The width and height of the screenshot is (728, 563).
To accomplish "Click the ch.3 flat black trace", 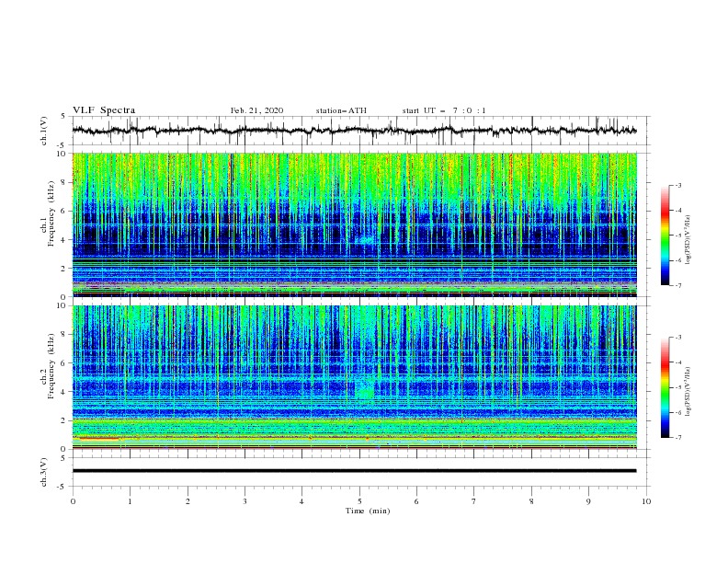I will [x=354, y=471].
